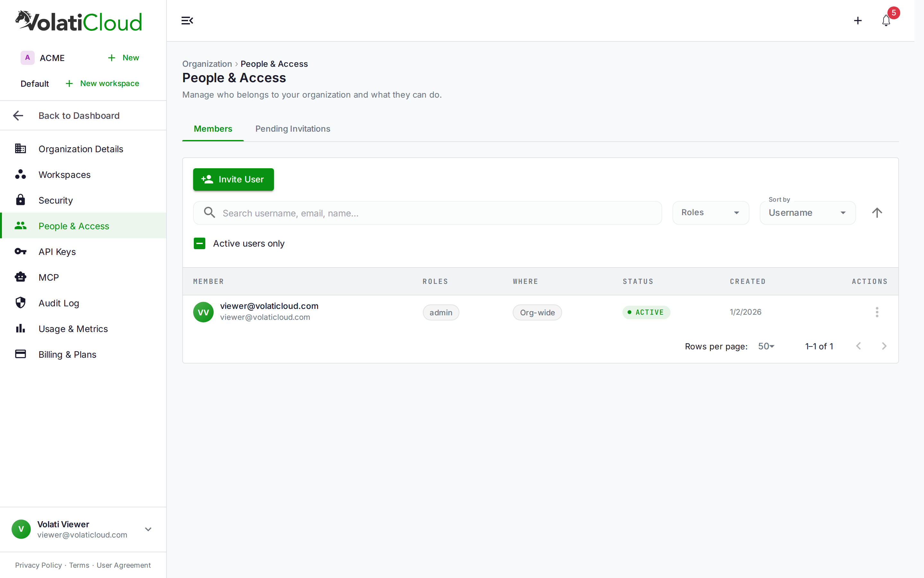Click created date 1/2/2026
Screen dimensions: 924x578
coord(745,312)
